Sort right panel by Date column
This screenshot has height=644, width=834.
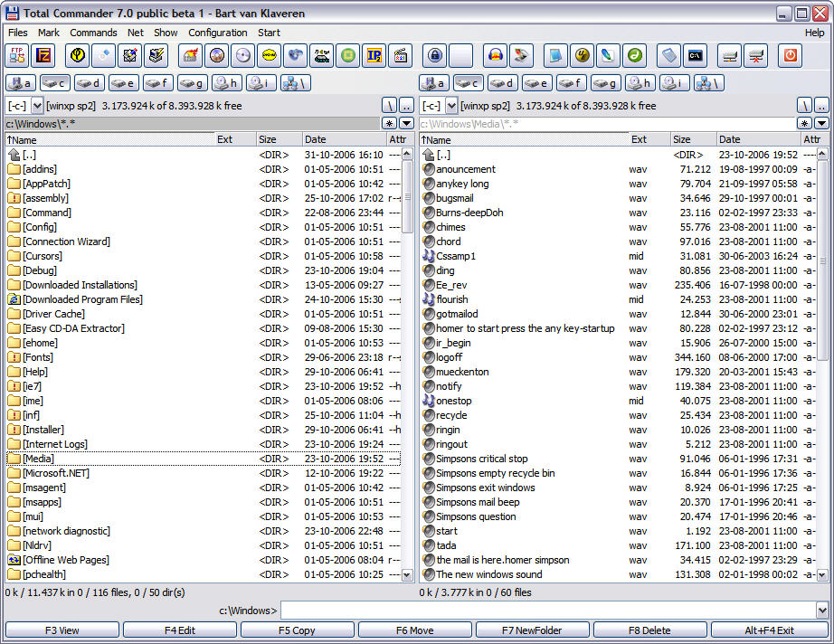(x=759, y=139)
